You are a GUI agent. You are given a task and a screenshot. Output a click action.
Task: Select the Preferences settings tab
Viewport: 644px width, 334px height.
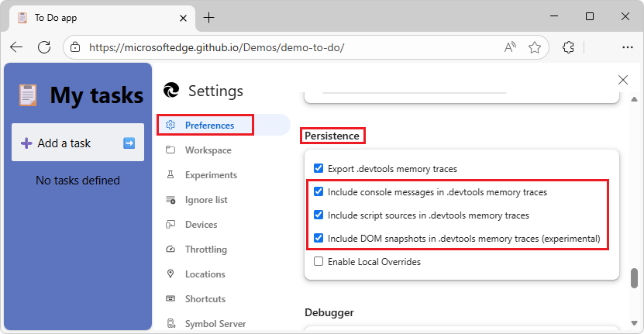click(x=209, y=125)
